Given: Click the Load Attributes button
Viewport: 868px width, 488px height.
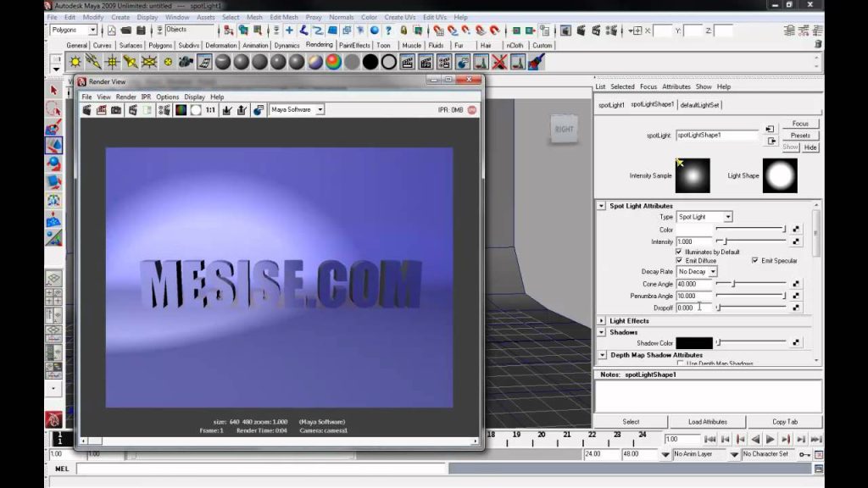Looking at the screenshot, I should pyautogui.click(x=708, y=422).
